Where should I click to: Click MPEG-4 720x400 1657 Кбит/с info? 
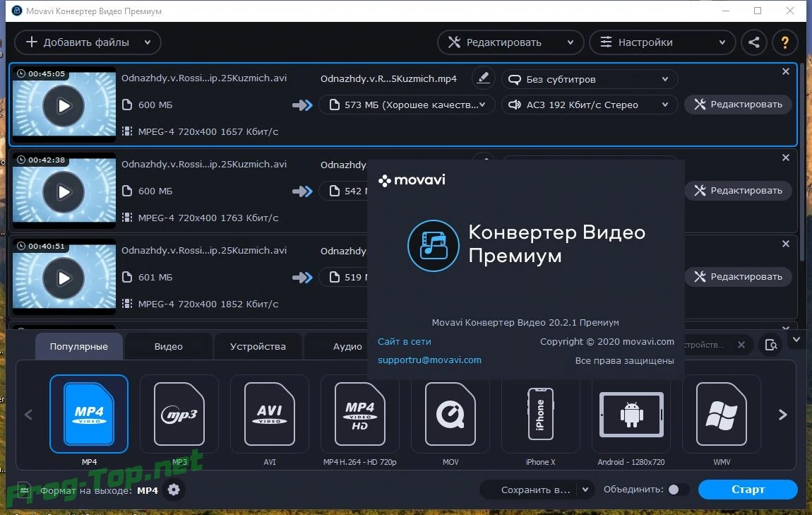[208, 131]
